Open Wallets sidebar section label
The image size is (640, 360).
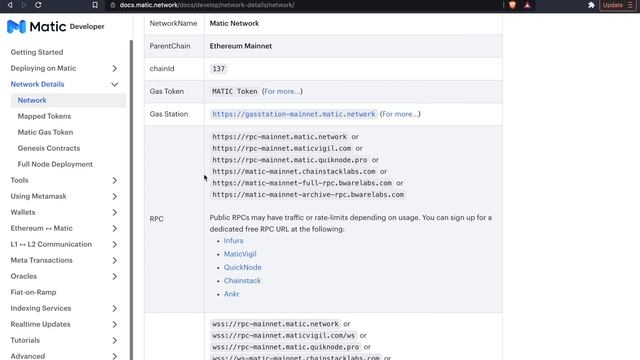click(x=23, y=212)
